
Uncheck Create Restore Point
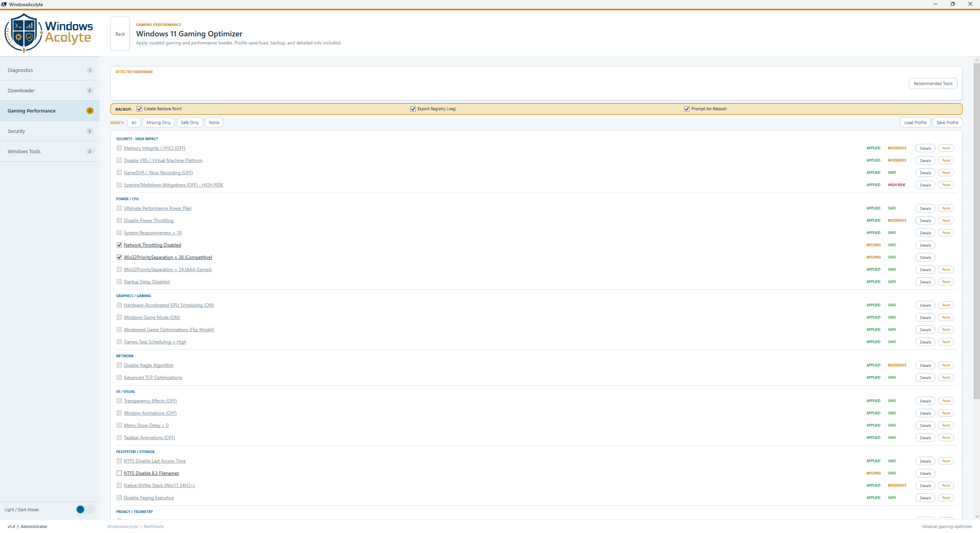click(139, 109)
